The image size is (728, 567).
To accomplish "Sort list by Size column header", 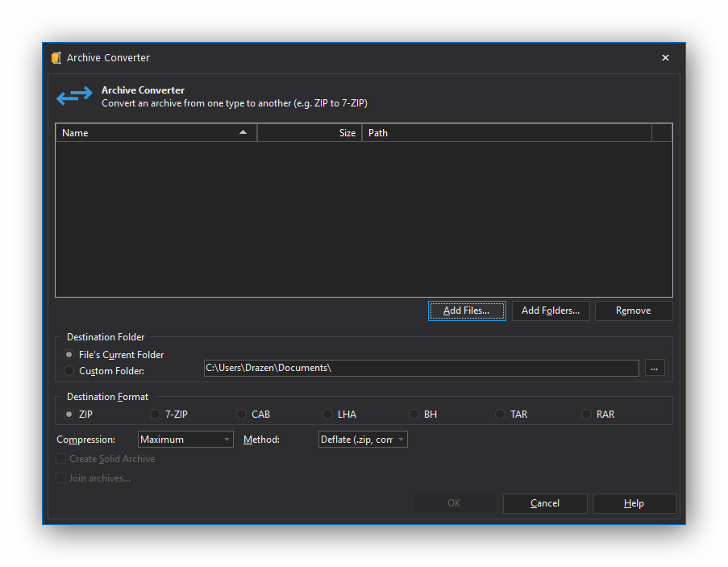I will [310, 133].
